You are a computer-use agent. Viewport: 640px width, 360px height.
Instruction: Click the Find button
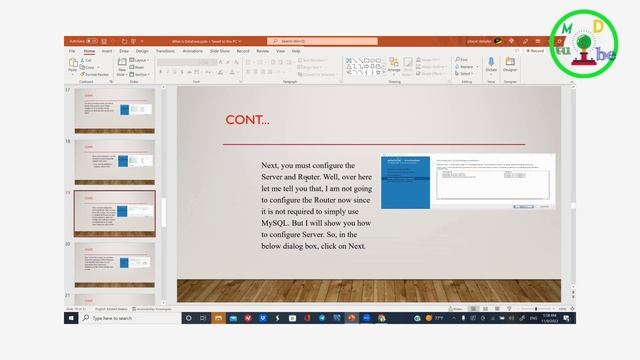coord(462,60)
